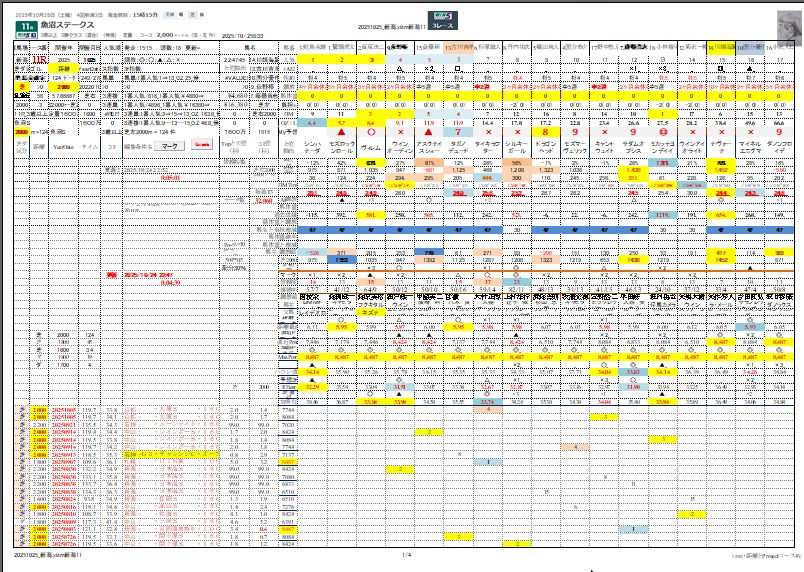This screenshot has height=572, width=804.
Task: Click the YouTube column header
Action: 64,145
